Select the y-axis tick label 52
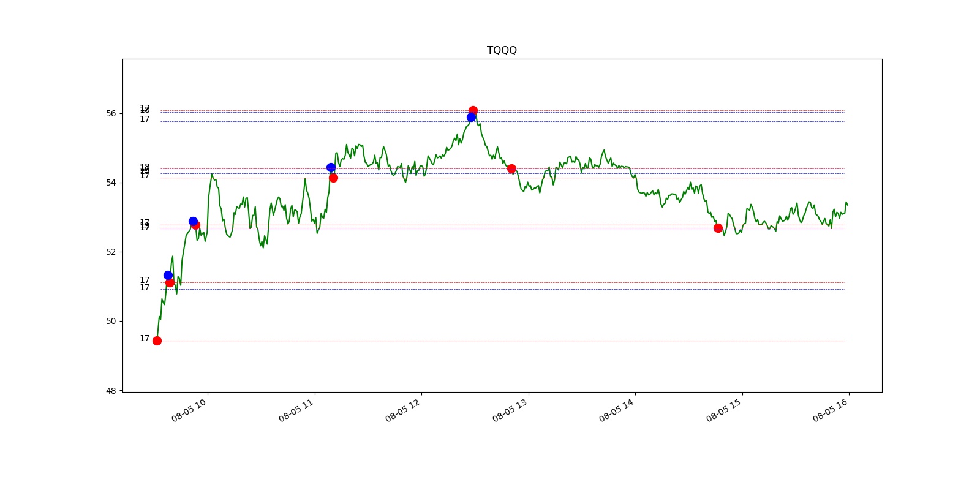Viewport: 980px width, 490px height. [111, 252]
